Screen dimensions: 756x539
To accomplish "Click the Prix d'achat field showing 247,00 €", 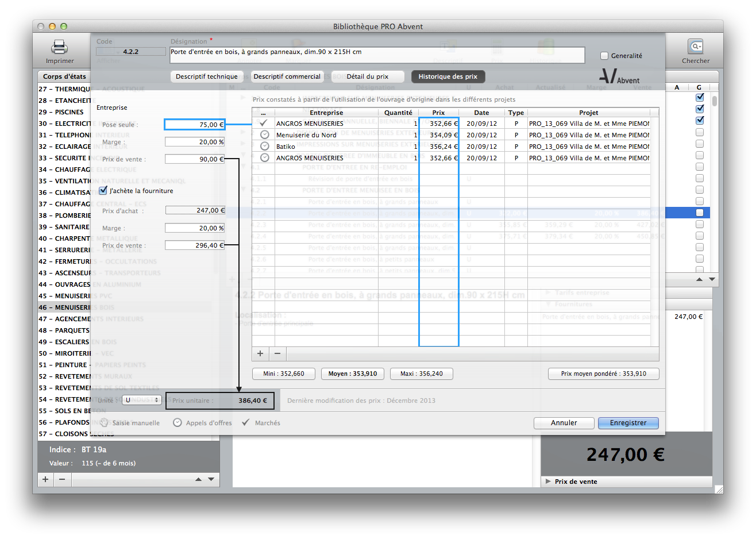I will tap(195, 210).
